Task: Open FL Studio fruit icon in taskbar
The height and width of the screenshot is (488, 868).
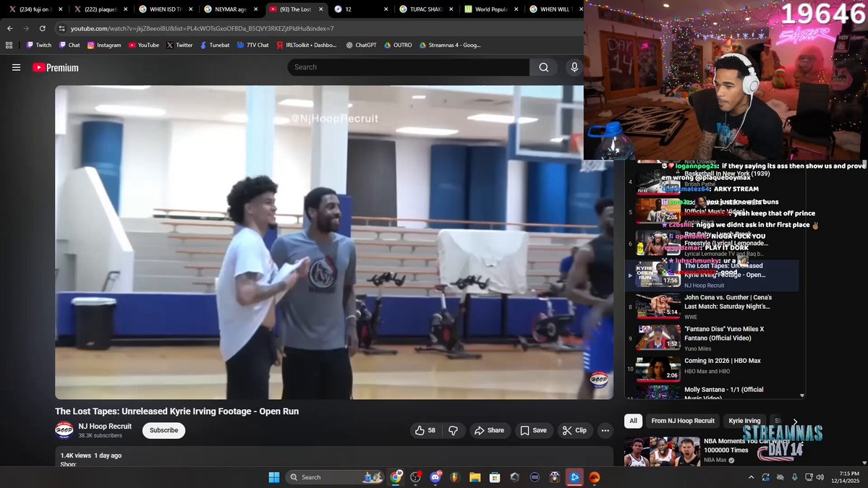Action: 455,477
